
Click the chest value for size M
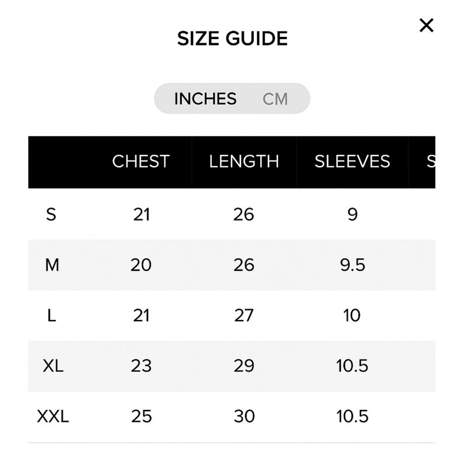(141, 265)
